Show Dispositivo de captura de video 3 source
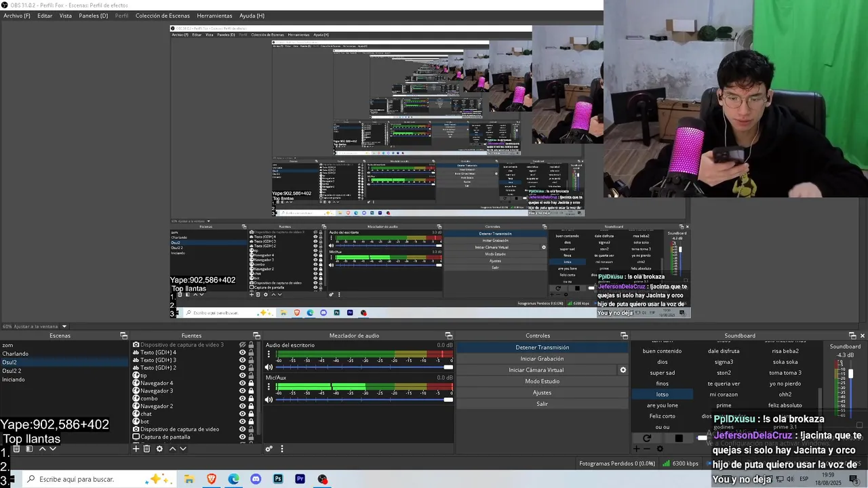Image resolution: width=868 pixels, height=488 pixels. pyautogui.click(x=242, y=345)
